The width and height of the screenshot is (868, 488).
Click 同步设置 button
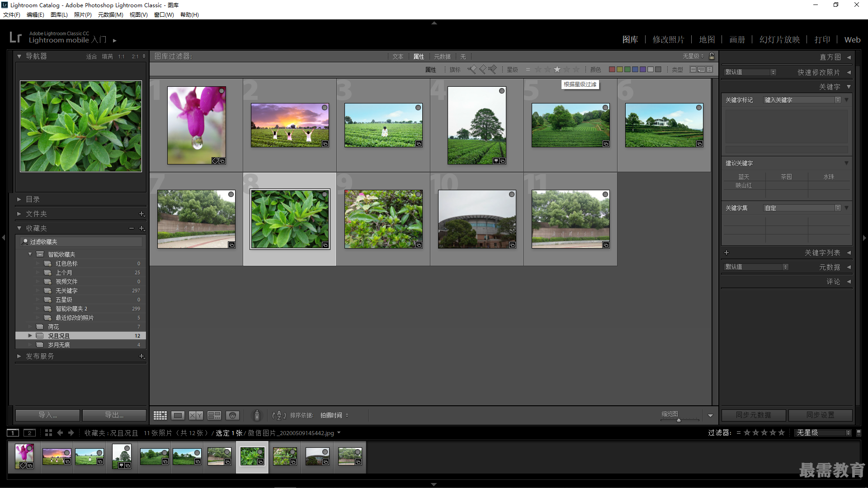point(821,415)
